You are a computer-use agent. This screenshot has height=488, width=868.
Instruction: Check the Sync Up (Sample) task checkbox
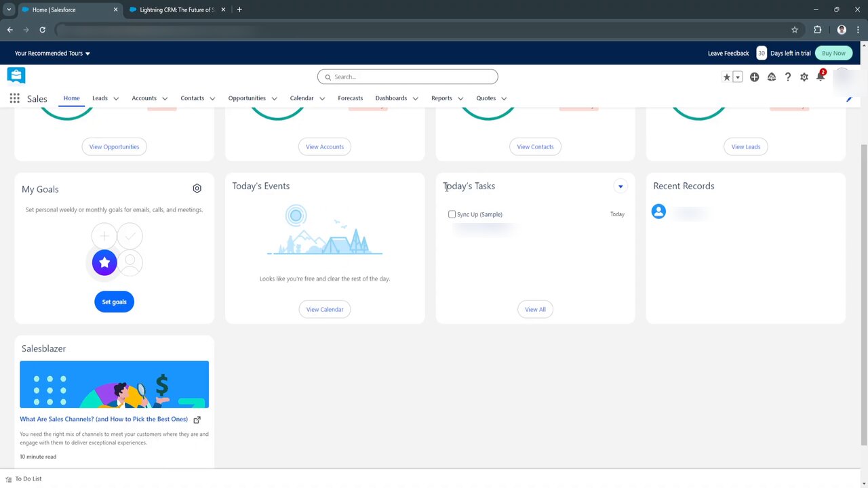click(452, 214)
